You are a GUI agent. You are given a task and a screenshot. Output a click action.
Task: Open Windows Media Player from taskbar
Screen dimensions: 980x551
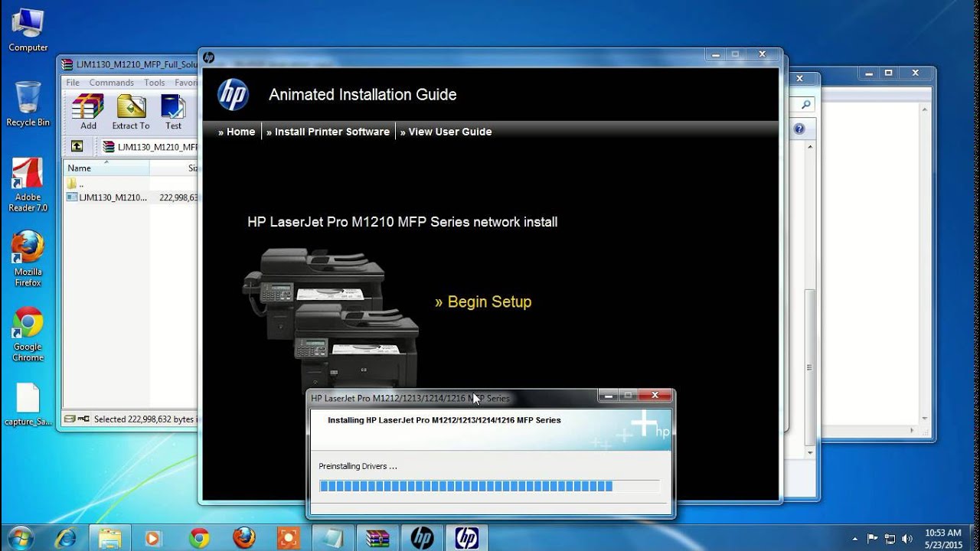point(155,538)
